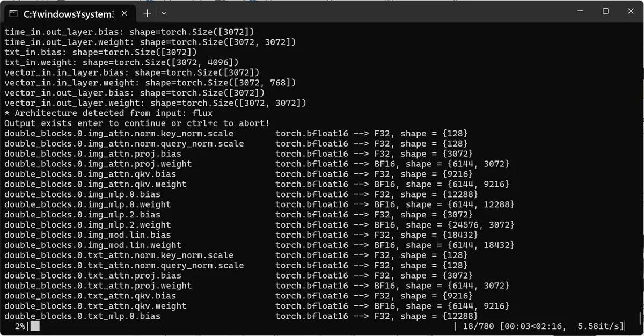The image size is (644, 336).
Task: Maximize the terminal window
Action: pyautogui.click(x=605, y=11)
